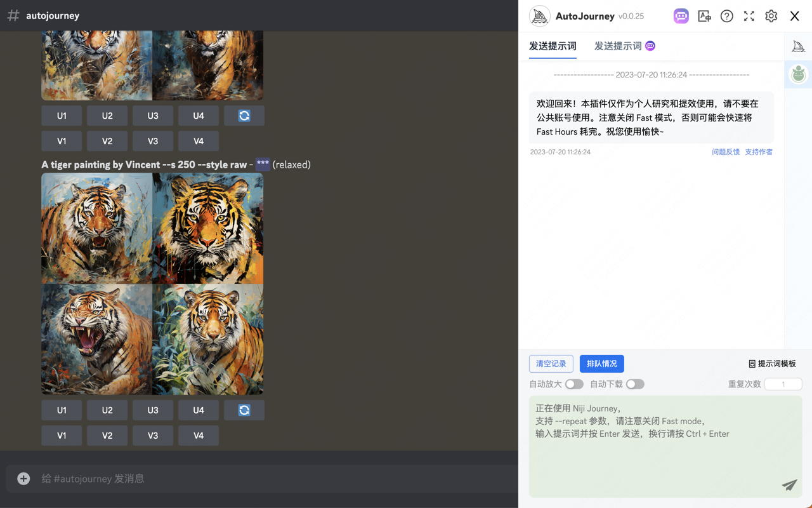Click the translate prompt icon
812x508 pixels.
click(704, 16)
